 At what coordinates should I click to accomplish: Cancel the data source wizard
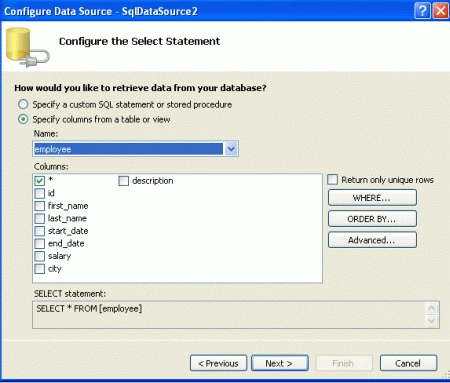pos(408,363)
